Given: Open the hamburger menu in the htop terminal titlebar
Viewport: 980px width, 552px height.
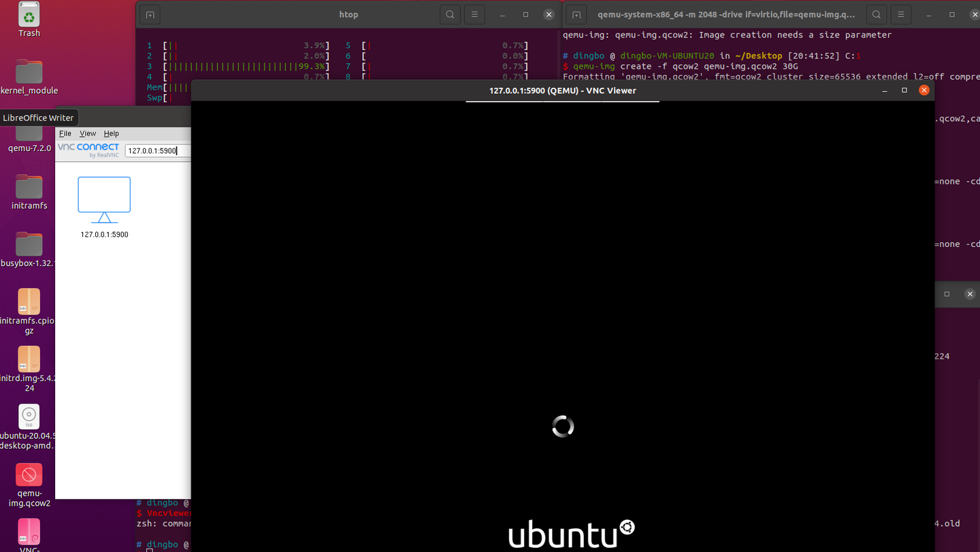Looking at the screenshot, I should coord(474,14).
